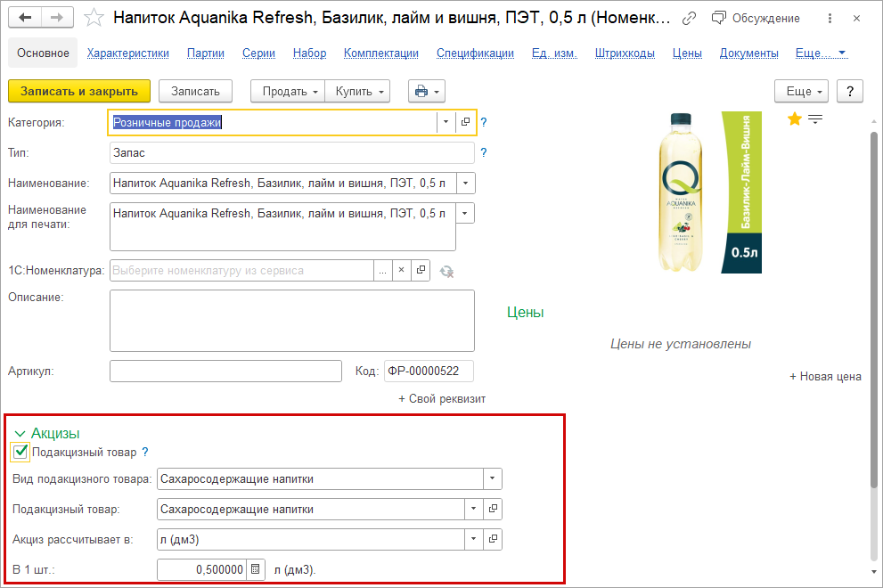Copy link to this item via chain icon
883x588 pixels.
pos(689,19)
